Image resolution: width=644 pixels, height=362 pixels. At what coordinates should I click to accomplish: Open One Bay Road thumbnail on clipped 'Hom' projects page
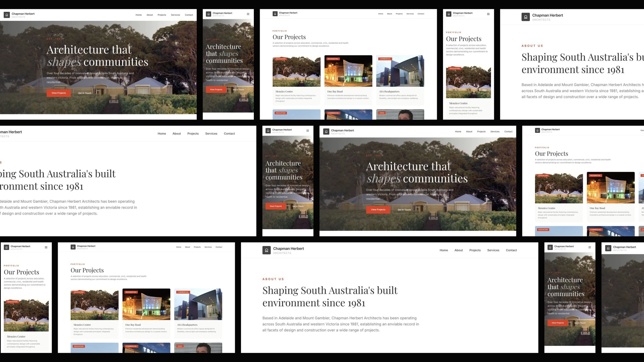(x=610, y=188)
